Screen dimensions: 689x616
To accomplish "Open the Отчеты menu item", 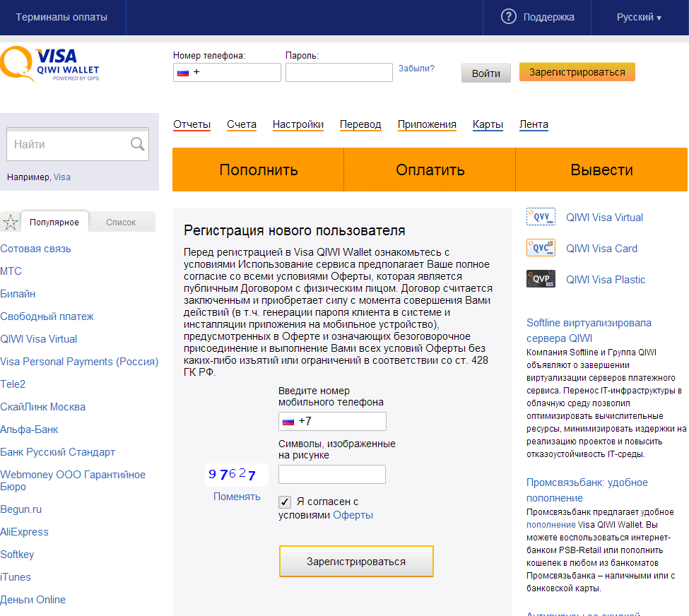I will point(192,124).
